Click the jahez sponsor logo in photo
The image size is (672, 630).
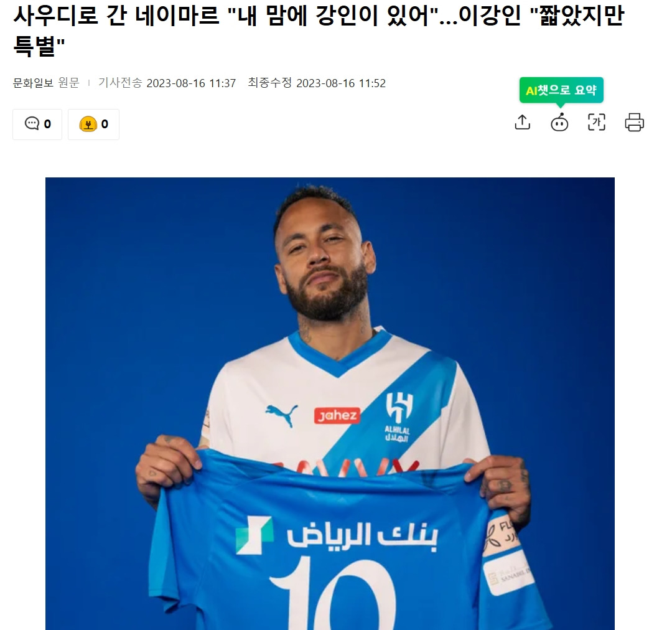tap(337, 415)
